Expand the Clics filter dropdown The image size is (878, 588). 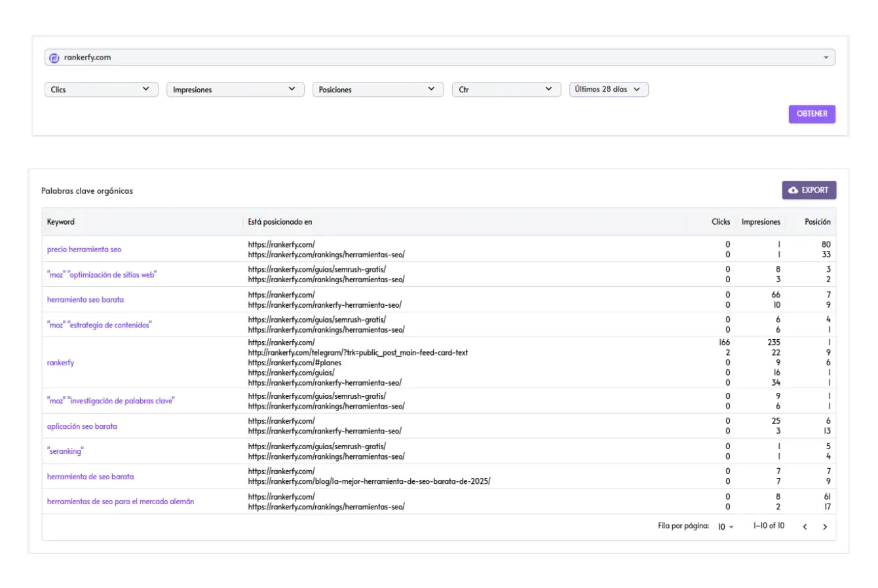[x=102, y=90]
